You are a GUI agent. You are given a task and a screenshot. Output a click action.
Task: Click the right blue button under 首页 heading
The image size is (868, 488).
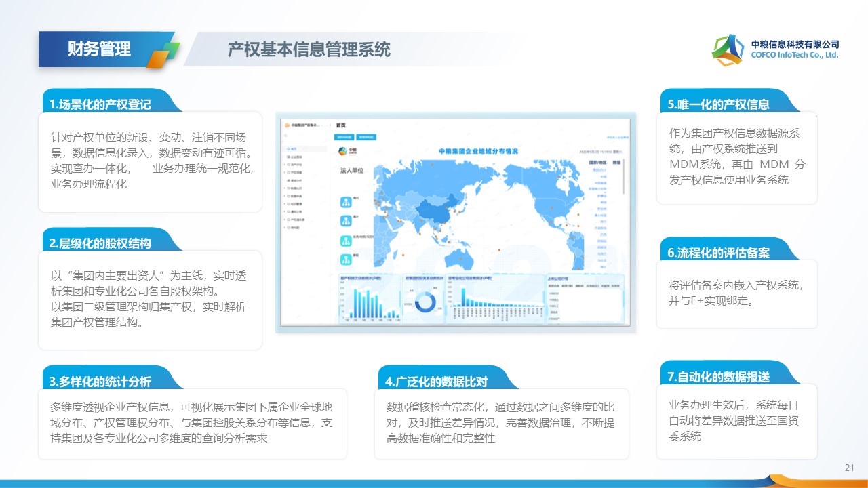[366, 137]
